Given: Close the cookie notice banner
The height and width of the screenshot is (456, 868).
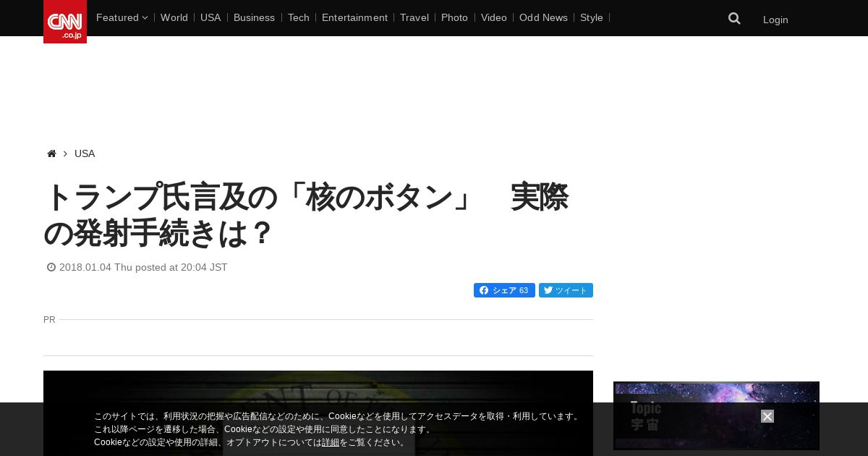Looking at the screenshot, I should [x=767, y=416].
